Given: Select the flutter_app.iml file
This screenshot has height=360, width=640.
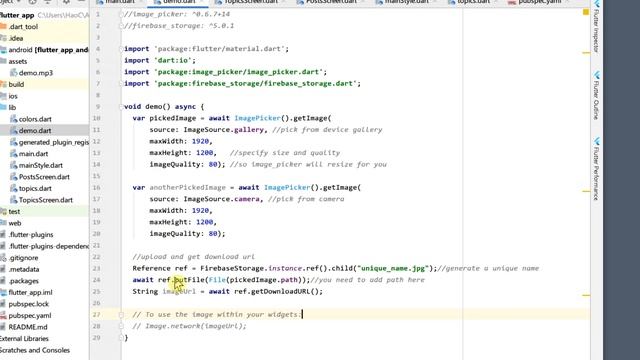Looking at the screenshot, I should [x=30, y=293].
